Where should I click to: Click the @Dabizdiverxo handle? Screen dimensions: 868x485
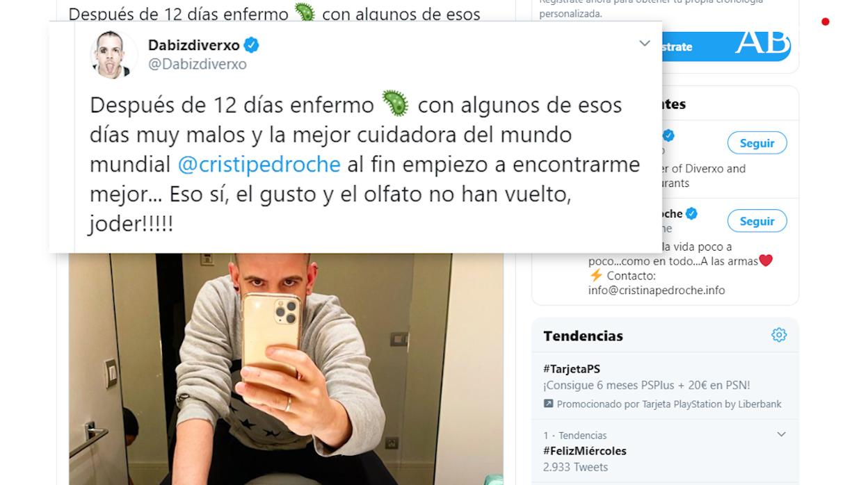(x=198, y=64)
